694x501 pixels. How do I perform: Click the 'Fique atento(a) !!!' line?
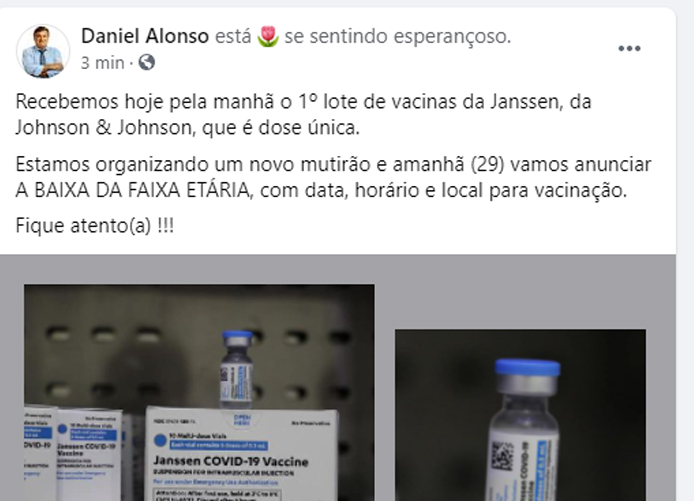[x=95, y=226]
